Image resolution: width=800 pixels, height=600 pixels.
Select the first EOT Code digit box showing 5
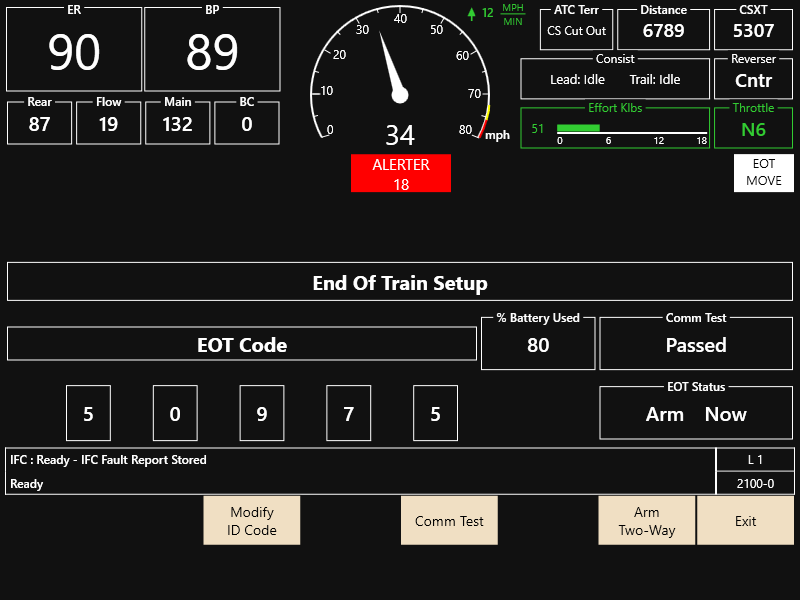(x=88, y=413)
